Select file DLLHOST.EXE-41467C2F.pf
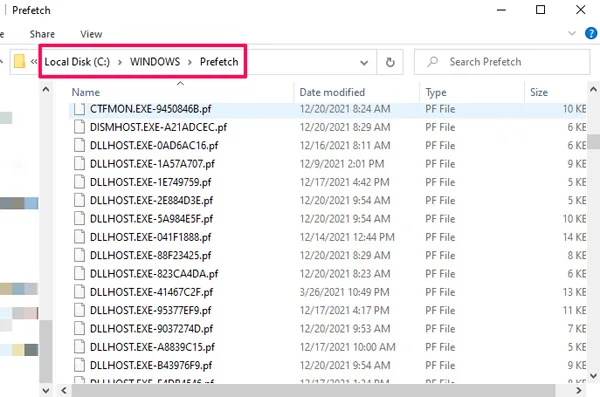Screen dimensions: 600x397 328,292
